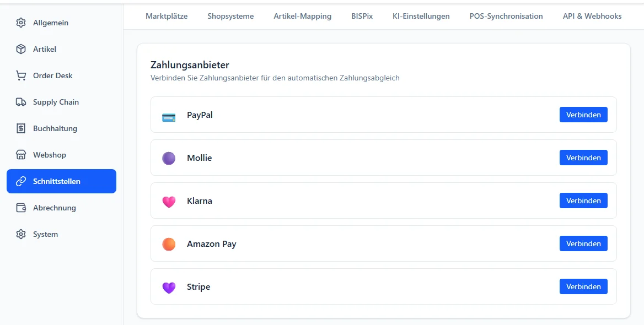Click the Order Desk shopping cart icon
Image resolution: width=644 pixels, height=325 pixels.
pyautogui.click(x=20, y=75)
